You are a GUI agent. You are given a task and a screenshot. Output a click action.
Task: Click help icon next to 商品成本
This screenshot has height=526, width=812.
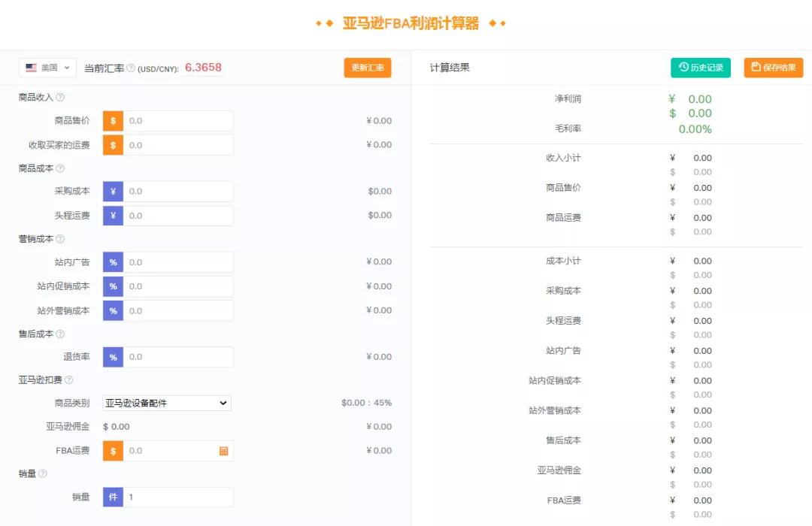click(60, 168)
